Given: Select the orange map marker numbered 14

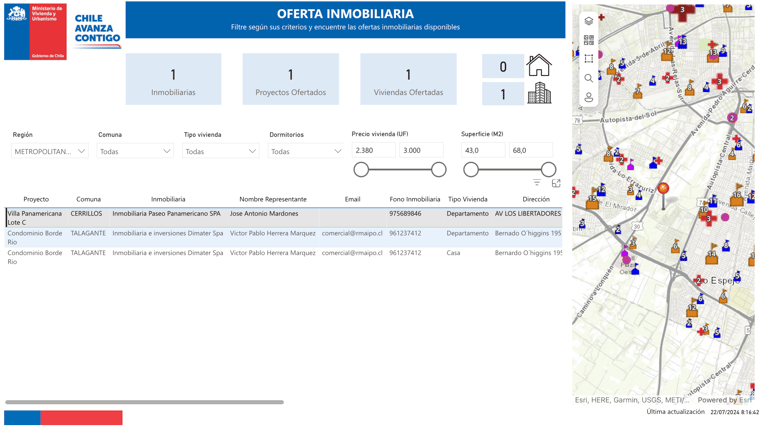Looking at the screenshot, I should coord(712,255).
